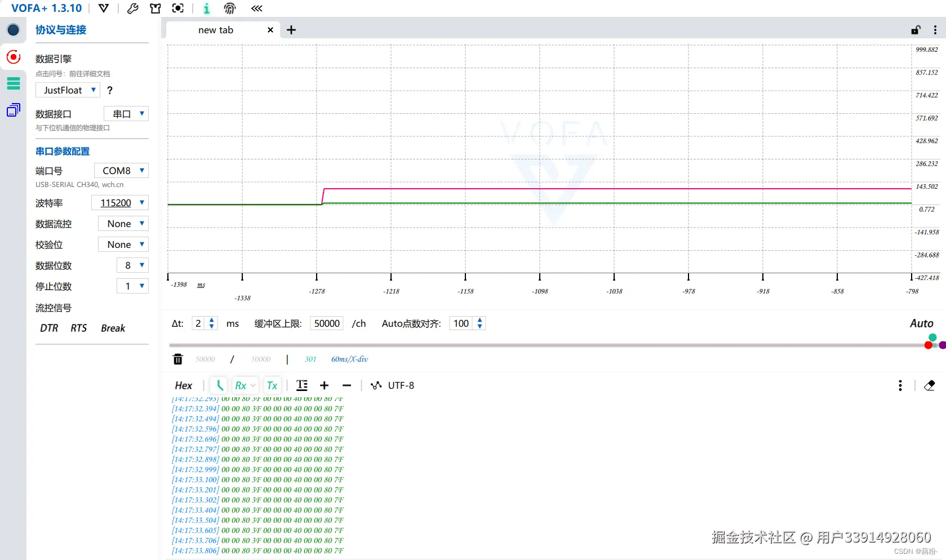Open the 数据流控 None dropdown
Screen dimensions: 946x560
point(123,224)
